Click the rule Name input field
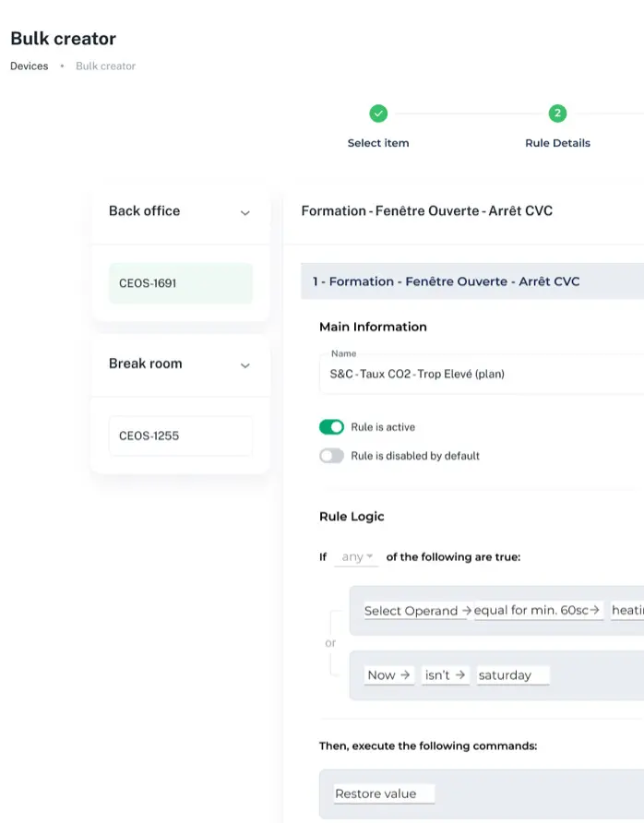This screenshot has width=644, height=823. tap(480, 375)
